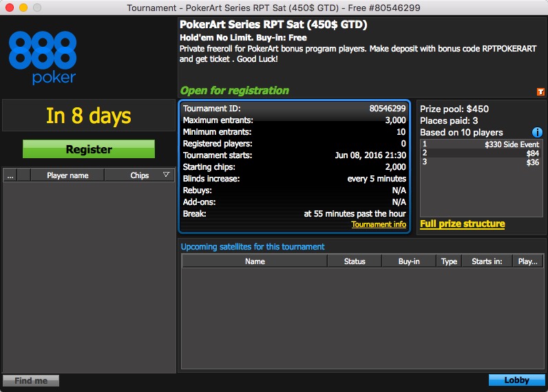Click the 'every 5 minutes' blinds value
548x392 pixels.
coord(377,179)
